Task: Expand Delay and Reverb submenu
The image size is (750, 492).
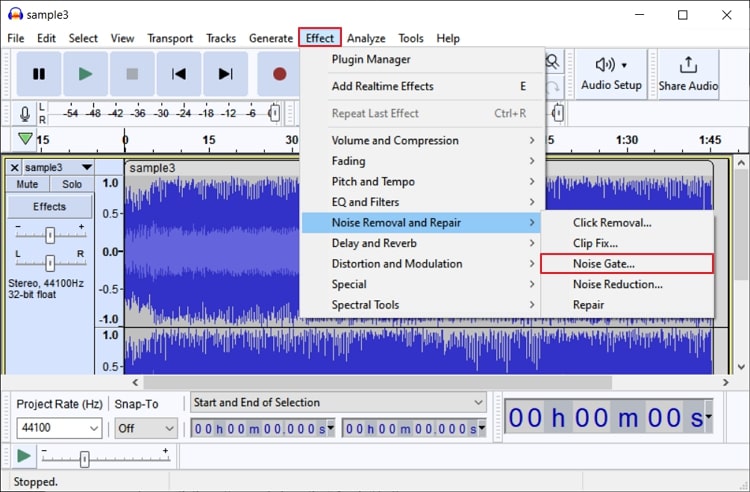Action: pos(423,243)
